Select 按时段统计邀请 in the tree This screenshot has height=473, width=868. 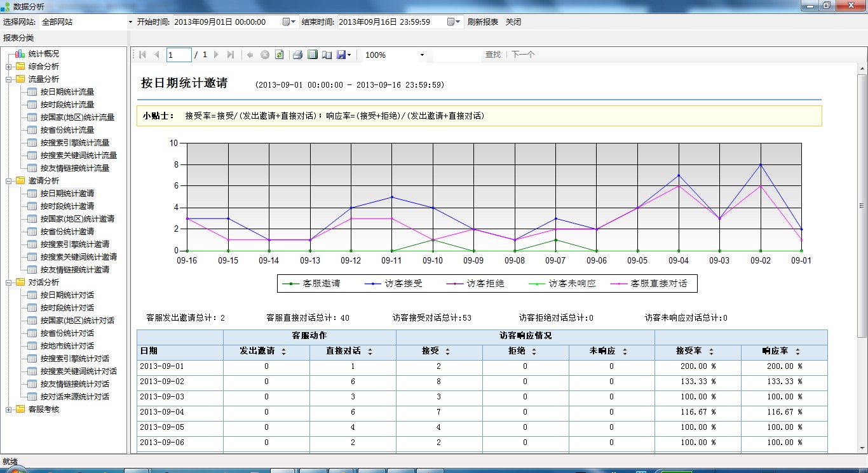click(x=67, y=206)
